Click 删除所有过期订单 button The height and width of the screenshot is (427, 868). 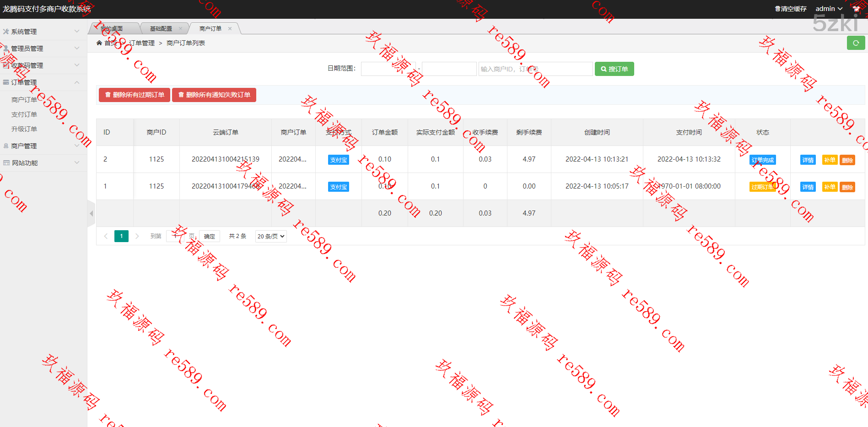pos(135,95)
